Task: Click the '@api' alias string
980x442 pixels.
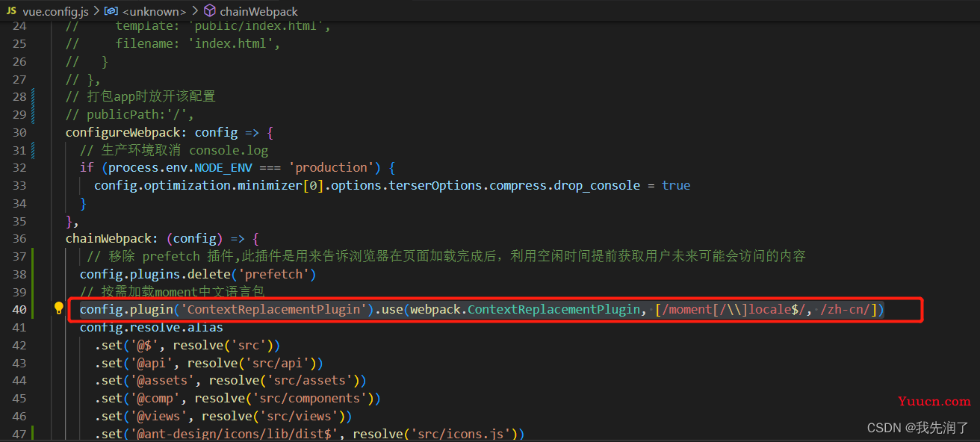Action: [152, 363]
